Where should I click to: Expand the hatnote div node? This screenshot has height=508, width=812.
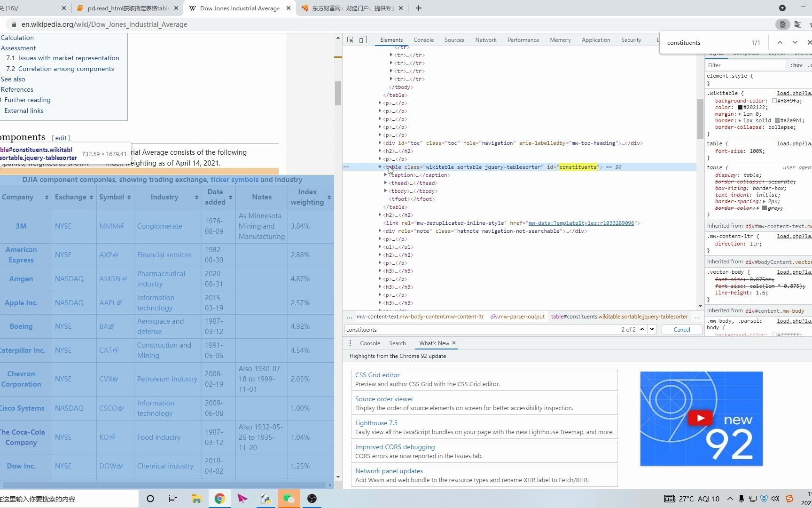pos(380,231)
